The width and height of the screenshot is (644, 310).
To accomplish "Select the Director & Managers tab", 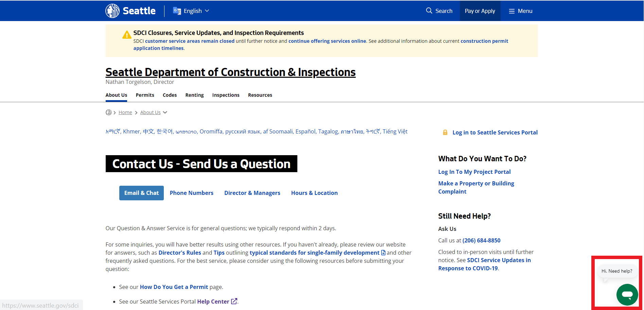I will [x=252, y=193].
